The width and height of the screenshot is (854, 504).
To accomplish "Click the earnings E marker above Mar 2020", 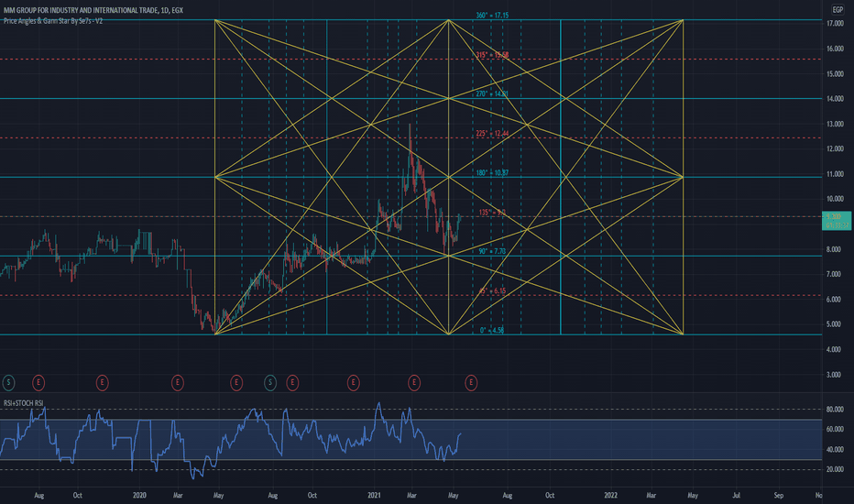I will [x=178, y=383].
